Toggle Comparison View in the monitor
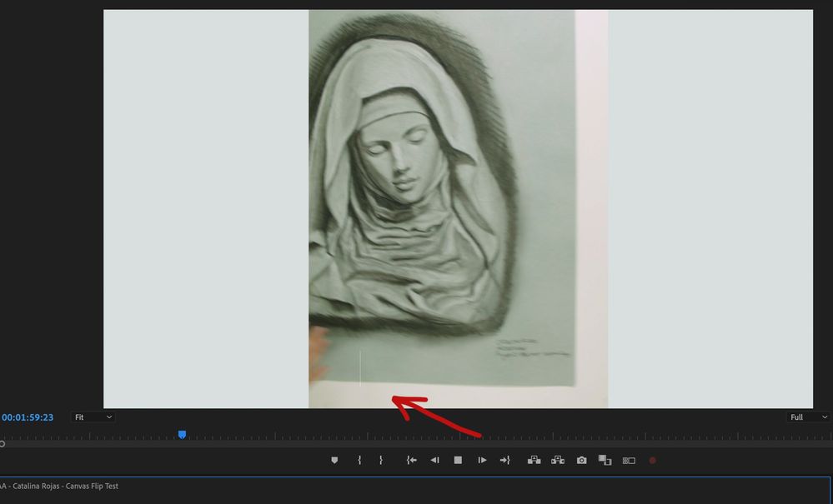Screen dimensions: 833x504 coord(606,459)
